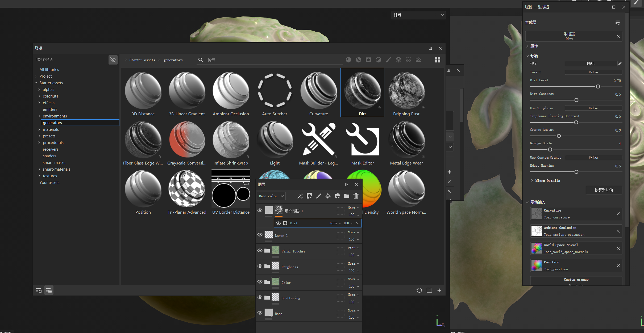Open Micro Details section in properties

coord(547,180)
